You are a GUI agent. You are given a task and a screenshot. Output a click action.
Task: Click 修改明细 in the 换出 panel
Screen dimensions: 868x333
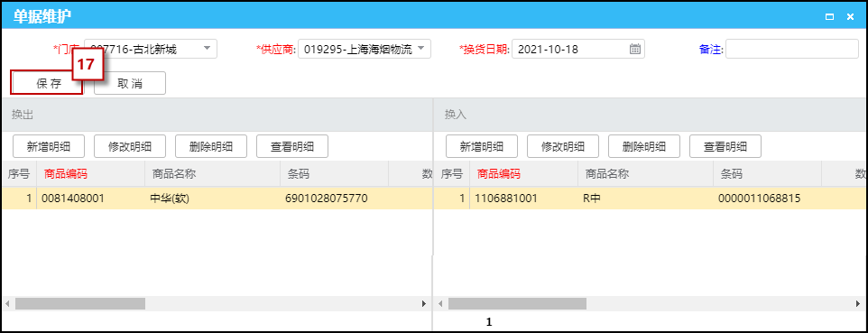pos(130,146)
